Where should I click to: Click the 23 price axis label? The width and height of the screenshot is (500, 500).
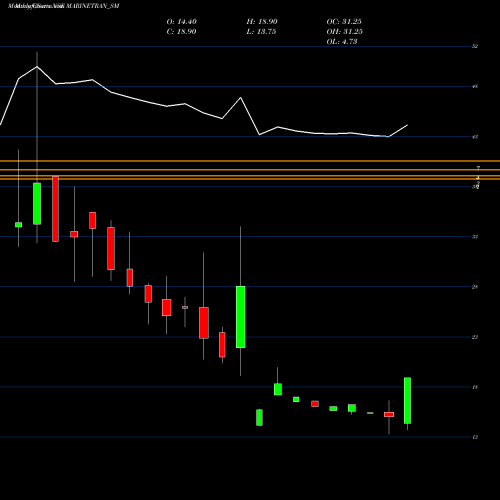[475, 337]
